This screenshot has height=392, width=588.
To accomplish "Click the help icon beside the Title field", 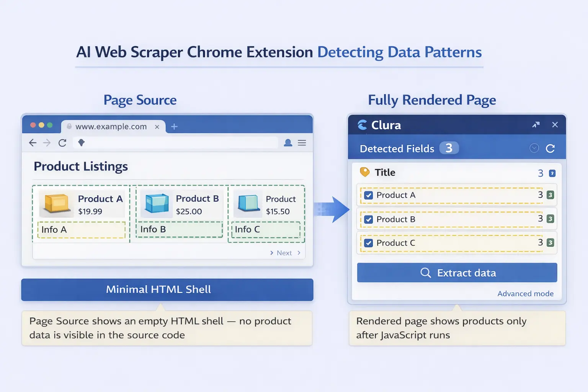I will pyautogui.click(x=552, y=173).
